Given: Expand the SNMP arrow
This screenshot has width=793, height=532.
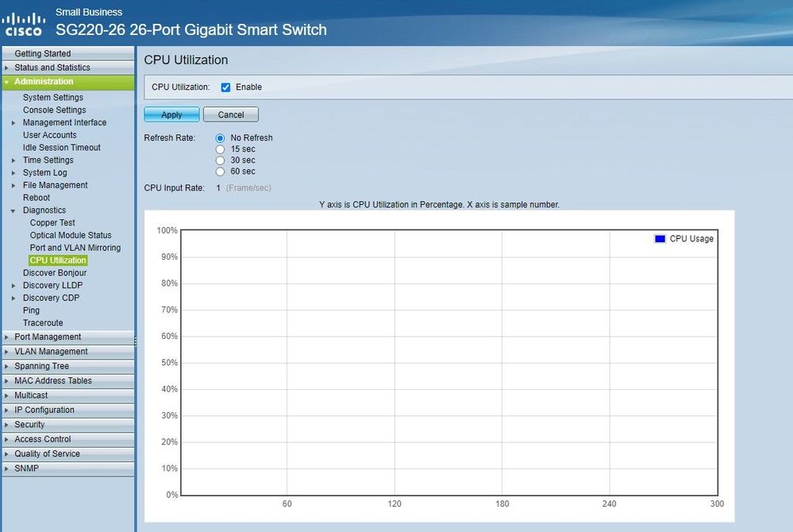Looking at the screenshot, I should pos(6,468).
